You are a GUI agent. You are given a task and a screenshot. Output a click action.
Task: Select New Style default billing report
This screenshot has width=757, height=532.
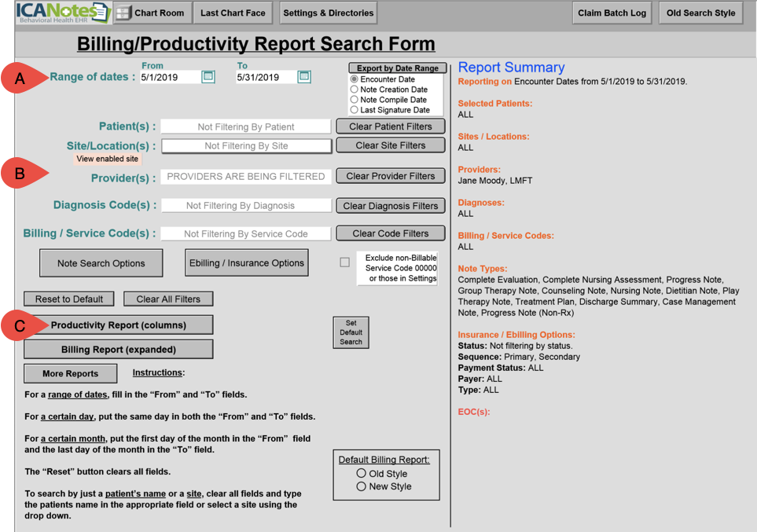pos(361,486)
